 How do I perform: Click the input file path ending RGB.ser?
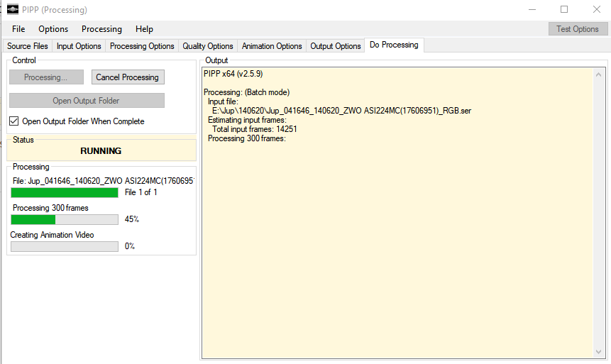(x=341, y=111)
